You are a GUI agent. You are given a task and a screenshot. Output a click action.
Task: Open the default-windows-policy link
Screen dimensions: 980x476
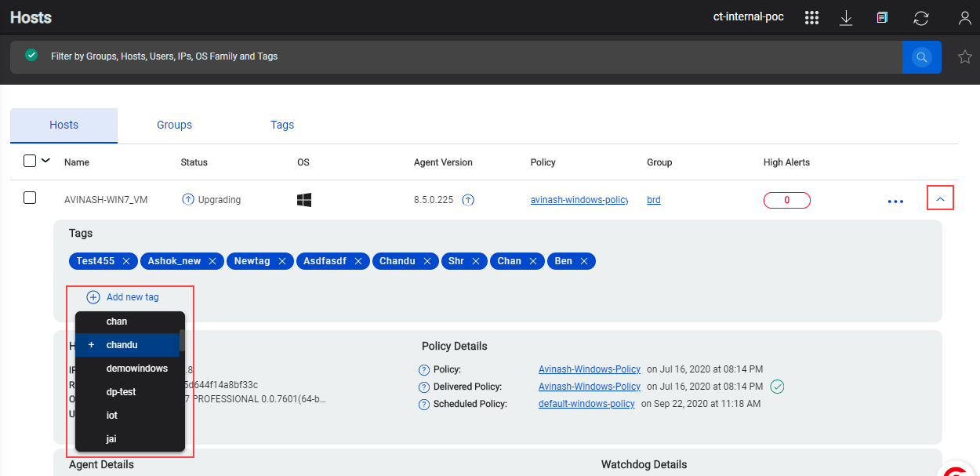pyautogui.click(x=586, y=404)
